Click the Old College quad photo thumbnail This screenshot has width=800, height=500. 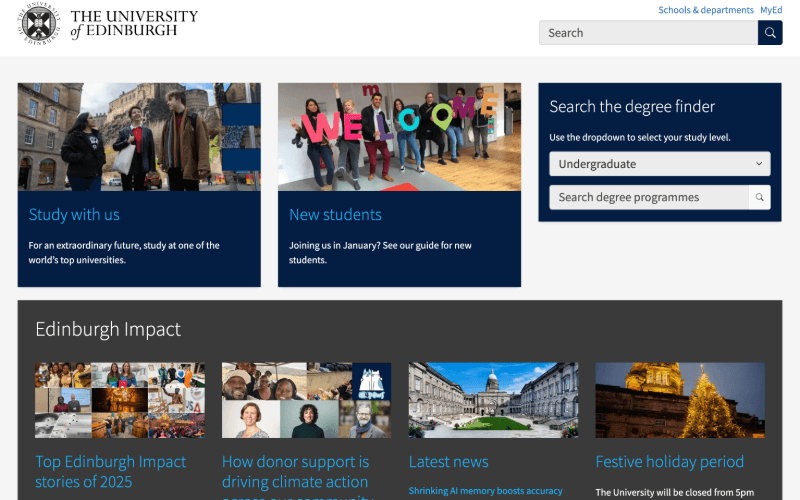tap(493, 400)
